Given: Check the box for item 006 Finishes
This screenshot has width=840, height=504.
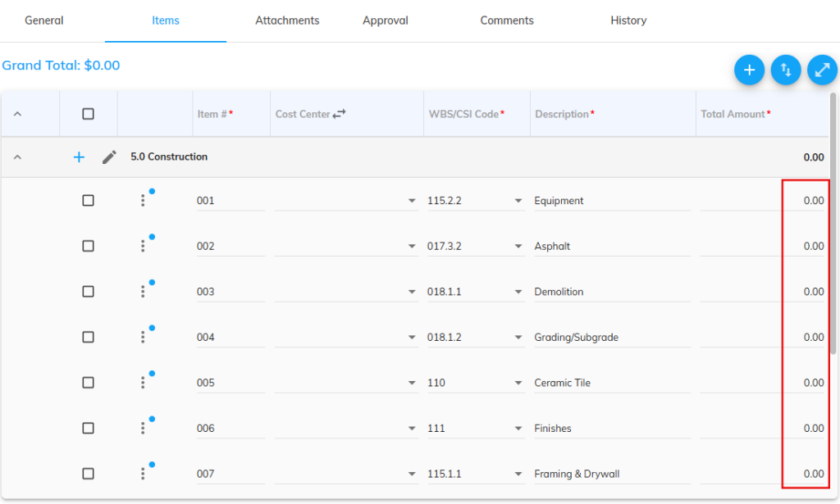Looking at the screenshot, I should (x=89, y=428).
